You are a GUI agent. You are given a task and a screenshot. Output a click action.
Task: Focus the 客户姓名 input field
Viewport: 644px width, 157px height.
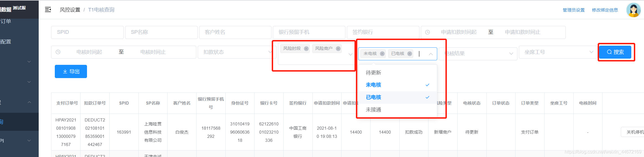click(235, 32)
